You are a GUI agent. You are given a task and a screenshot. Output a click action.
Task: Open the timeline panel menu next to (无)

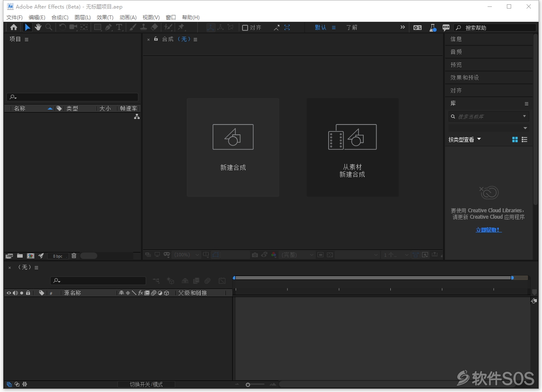pyautogui.click(x=36, y=267)
